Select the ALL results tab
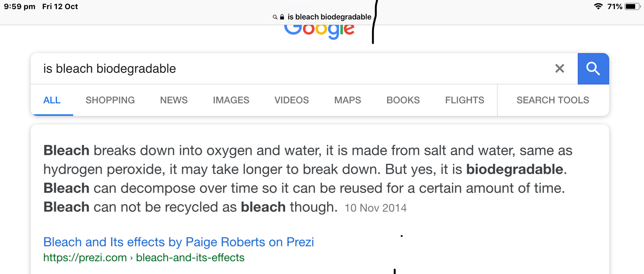 point(52,100)
